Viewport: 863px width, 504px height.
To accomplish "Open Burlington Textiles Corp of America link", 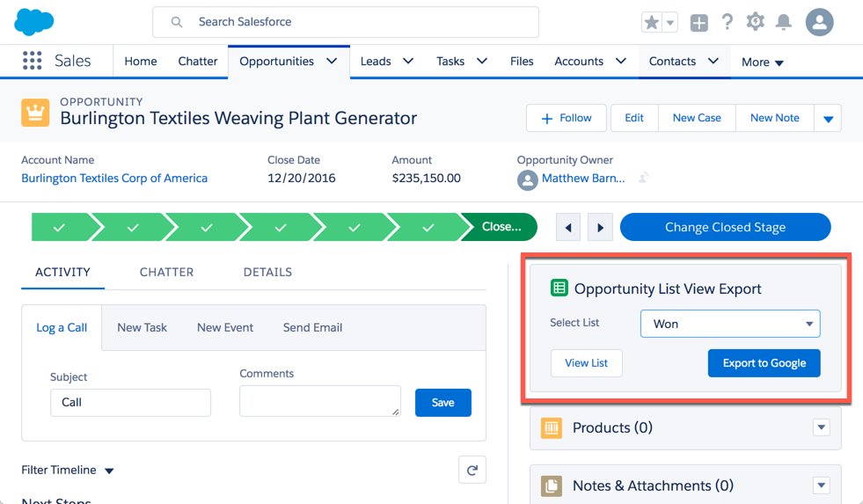I will tap(114, 179).
